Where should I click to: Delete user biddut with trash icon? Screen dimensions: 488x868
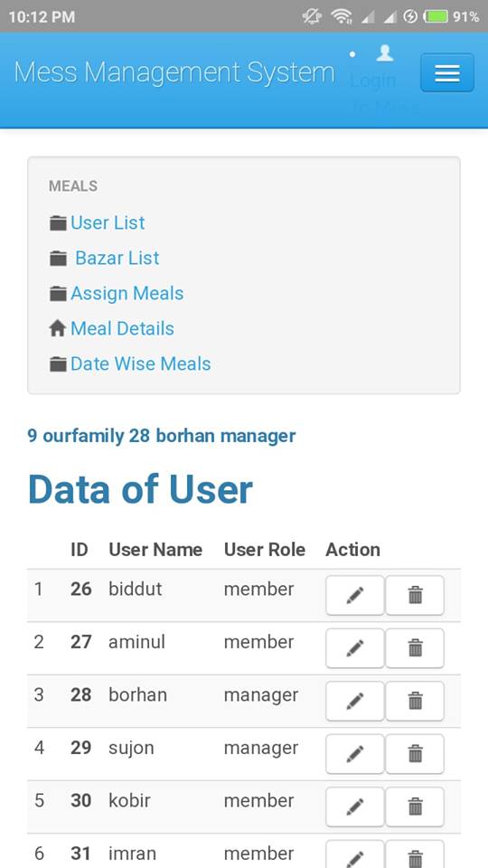click(x=415, y=595)
